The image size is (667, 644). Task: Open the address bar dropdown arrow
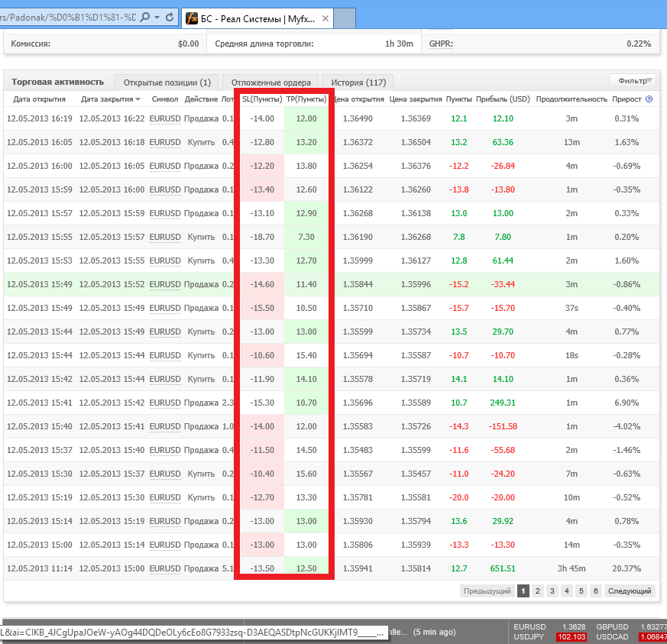(157, 18)
